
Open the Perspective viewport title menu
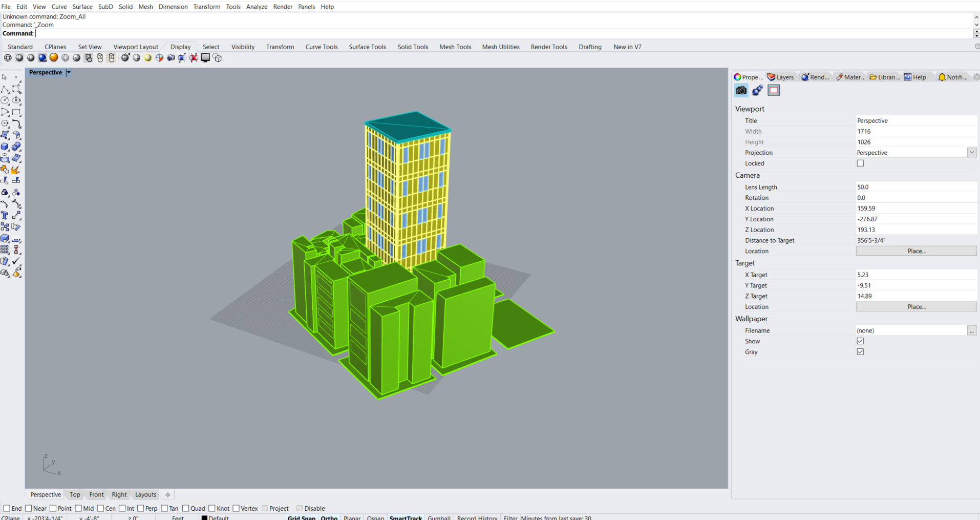coord(68,72)
